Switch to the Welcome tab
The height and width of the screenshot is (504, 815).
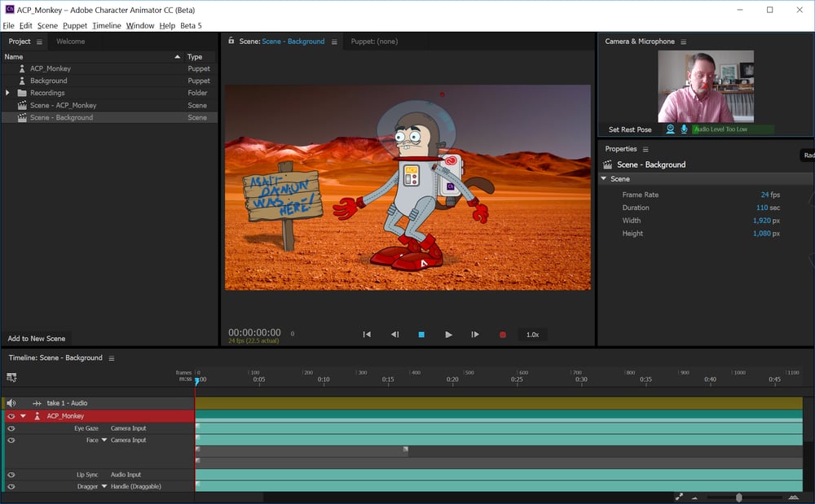tap(70, 42)
